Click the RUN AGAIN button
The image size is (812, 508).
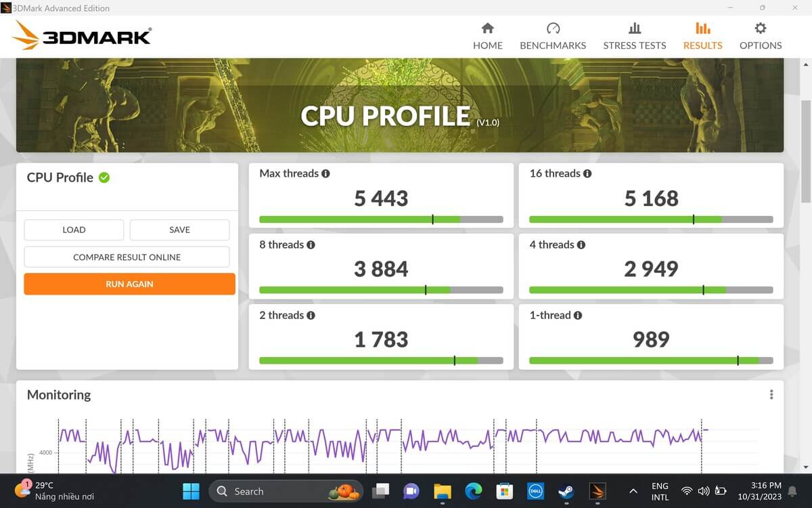pos(129,284)
